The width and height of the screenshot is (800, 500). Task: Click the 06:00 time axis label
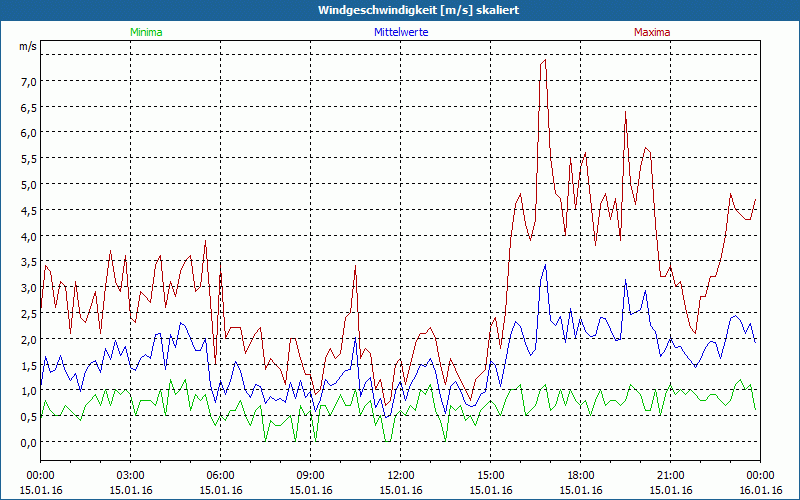click(220, 476)
